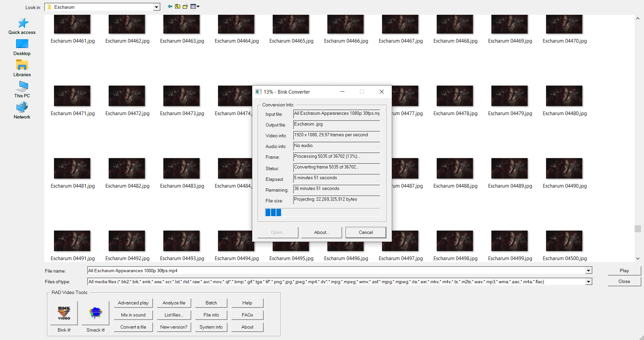Viewport: 644px width, 340px height.
Task: Click the File name input field
Action: coord(336,271)
